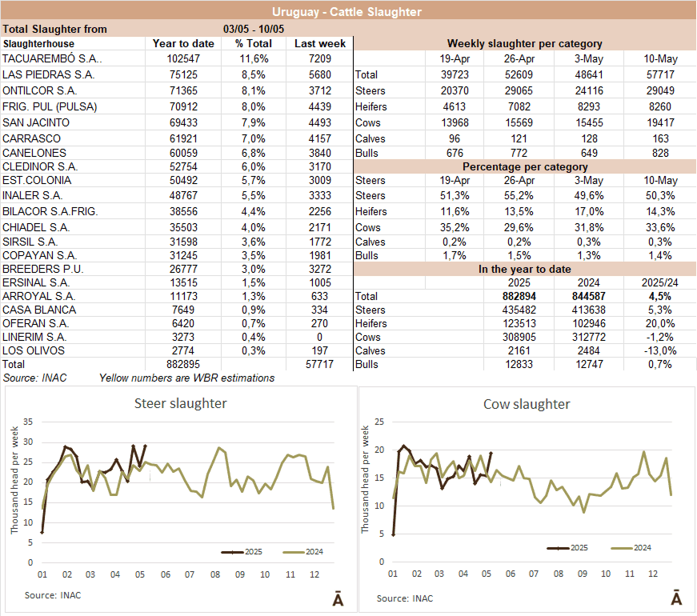Screen dimensions: 697x616
Task: Click the Percentage per category heading
Action: 524,167
